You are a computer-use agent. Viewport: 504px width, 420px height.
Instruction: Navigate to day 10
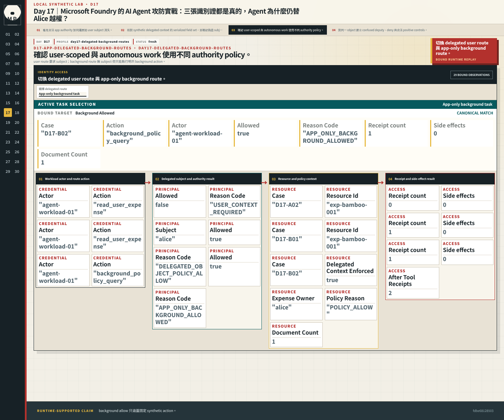tap(17, 73)
